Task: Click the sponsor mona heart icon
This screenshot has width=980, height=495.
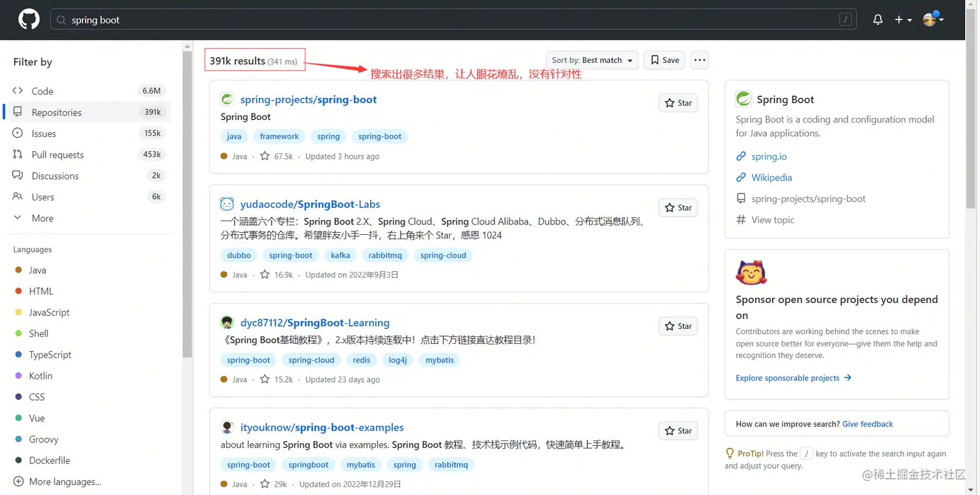Action: coord(751,272)
